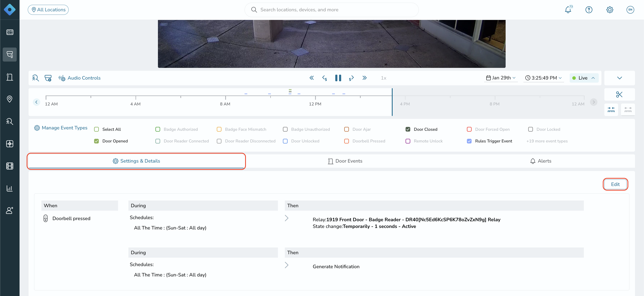Expand the Live mode dropdown
The height and width of the screenshot is (296, 644).
coord(584,78)
